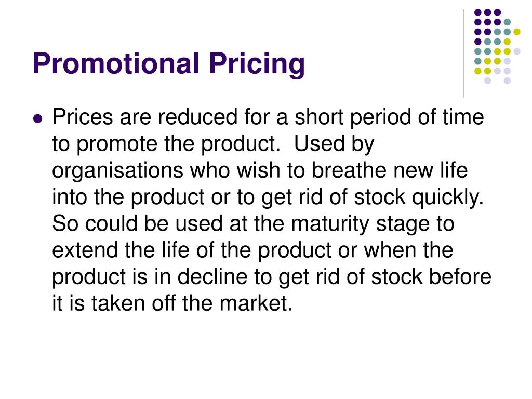
Task: Click the vertical divider line beside dots
Action: (x=463, y=54)
